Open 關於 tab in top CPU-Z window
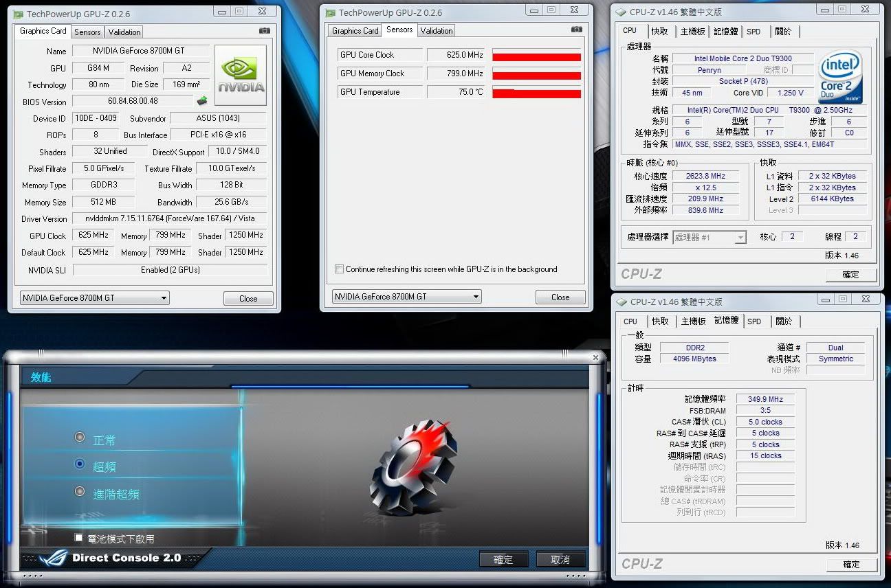Viewport: 891px width, 588px height. point(782,32)
